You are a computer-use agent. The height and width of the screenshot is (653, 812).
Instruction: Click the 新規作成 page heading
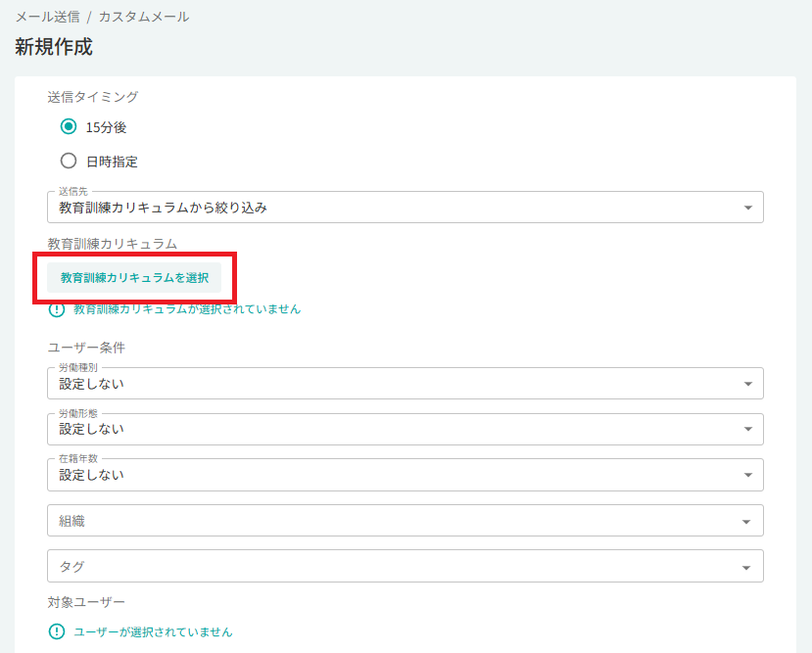pyautogui.click(x=54, y=47)
